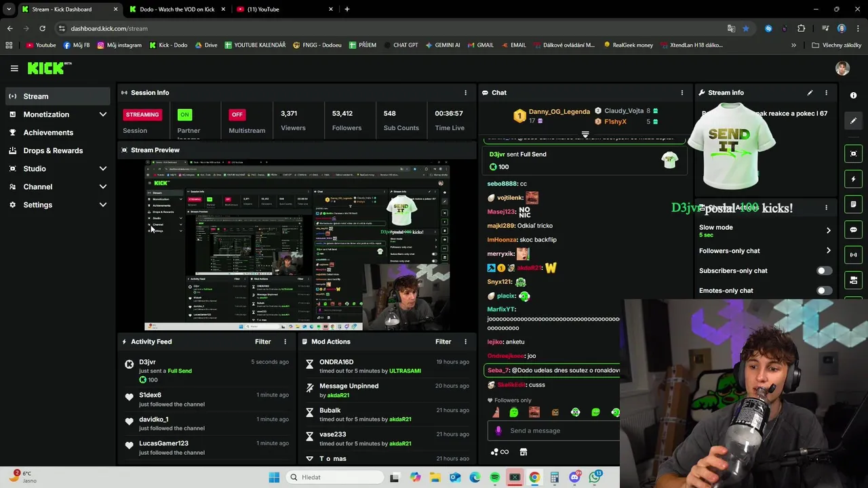Open Slow mode settings chevron
The image size is (868, 488).
828,230
